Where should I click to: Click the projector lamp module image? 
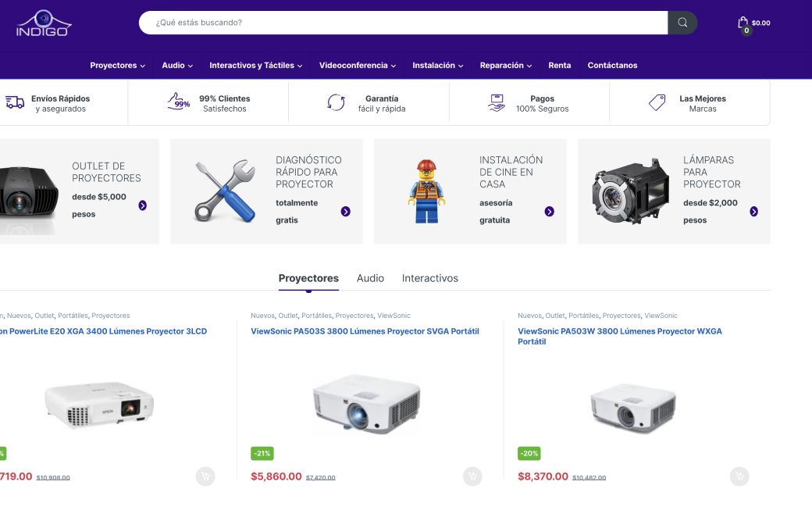pos(632,191)
